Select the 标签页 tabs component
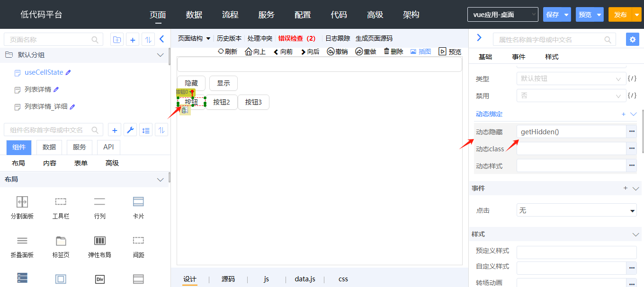The width and height of the screenshot is (644, 287). click(61, 246)
